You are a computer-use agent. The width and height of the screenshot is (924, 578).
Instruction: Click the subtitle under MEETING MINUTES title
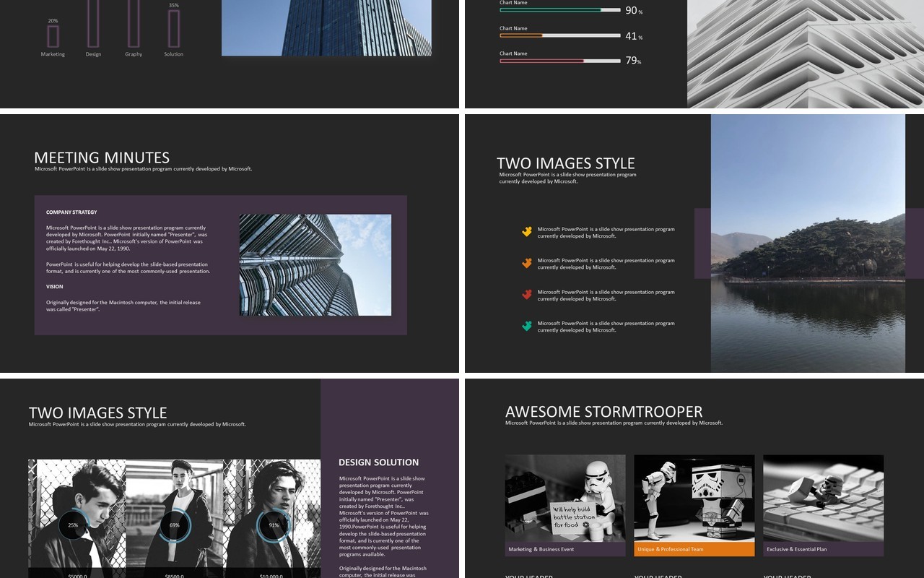click(x=144, y=169)
